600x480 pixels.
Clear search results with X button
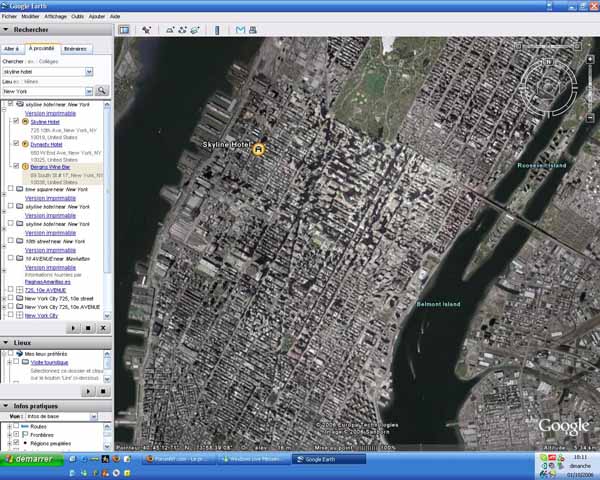pos(103,328)
